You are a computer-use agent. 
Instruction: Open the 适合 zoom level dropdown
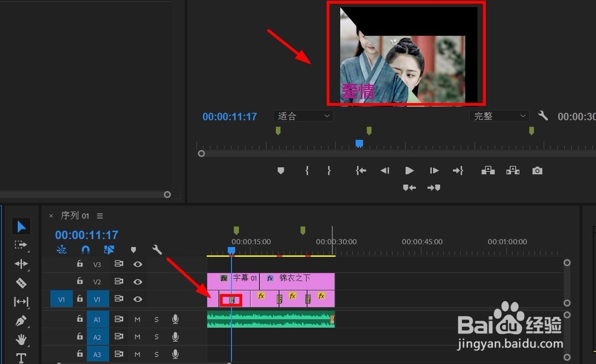(x=303, y=116)
